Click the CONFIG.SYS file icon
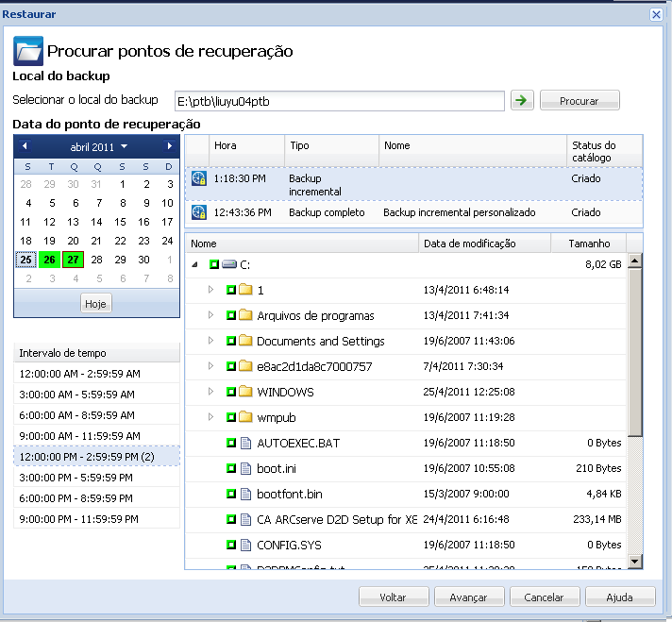The image size is (672, 622). pyautogui.click(x=245, y=545)
